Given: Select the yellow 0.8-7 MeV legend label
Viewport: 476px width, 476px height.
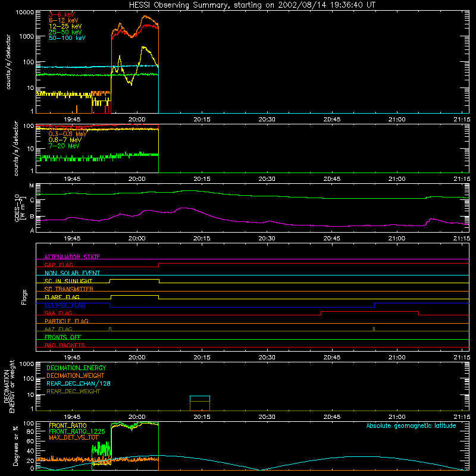Looking at the screenshot, I should (65, 140).
